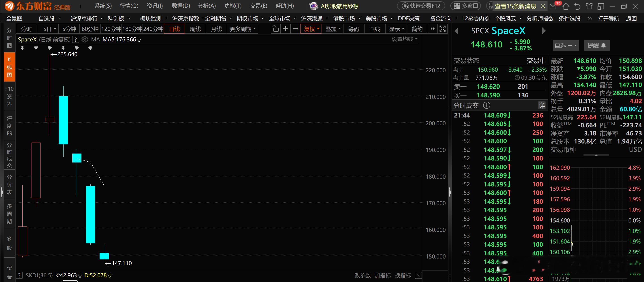The width and height of the screenshot is (644, 282).
Task: Open the 系统(S) menu
Action: click(x=103, y=6)
